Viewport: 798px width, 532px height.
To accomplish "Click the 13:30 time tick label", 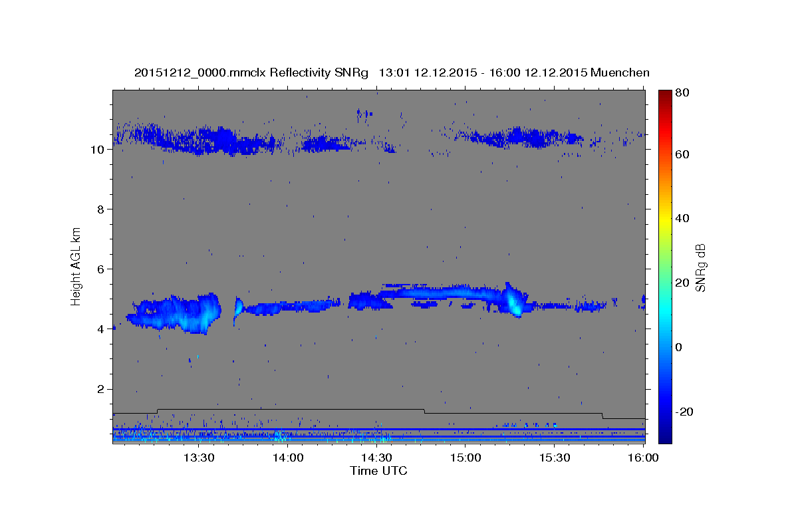I will (198, 458).
